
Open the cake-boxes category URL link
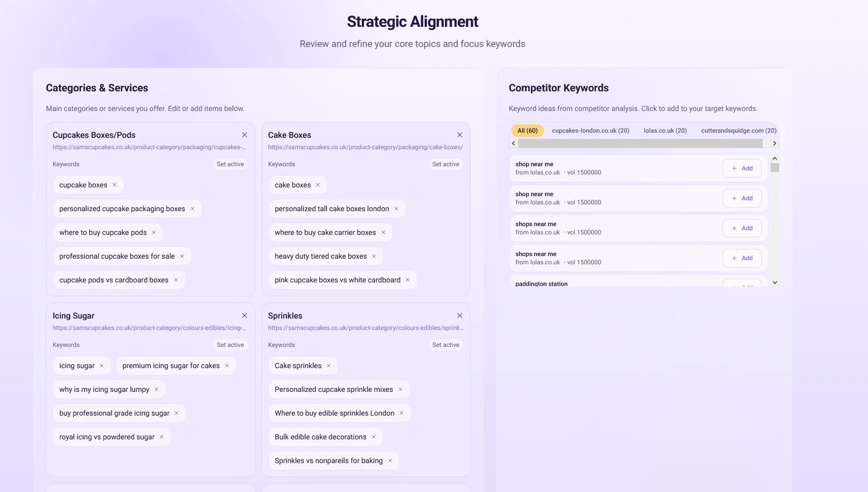pos(365,147)
